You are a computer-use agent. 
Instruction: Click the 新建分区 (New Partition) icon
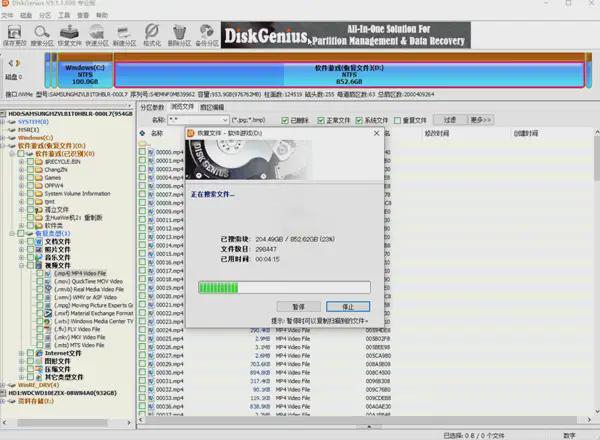[124, 36]
